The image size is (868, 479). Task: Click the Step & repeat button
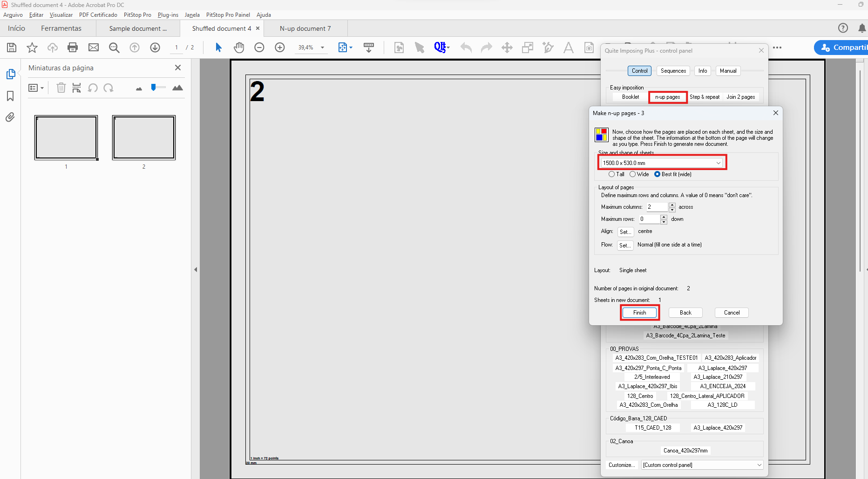click(x=705, y=97)
